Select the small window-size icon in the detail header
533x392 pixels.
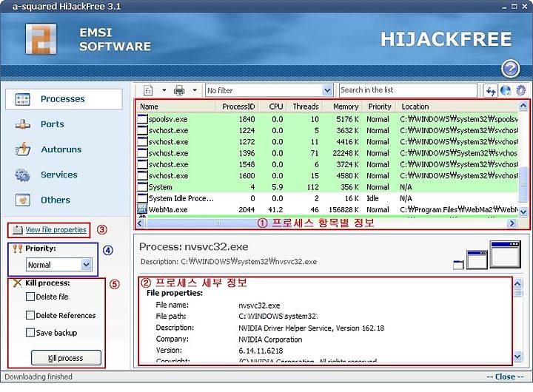pos(458,265)
